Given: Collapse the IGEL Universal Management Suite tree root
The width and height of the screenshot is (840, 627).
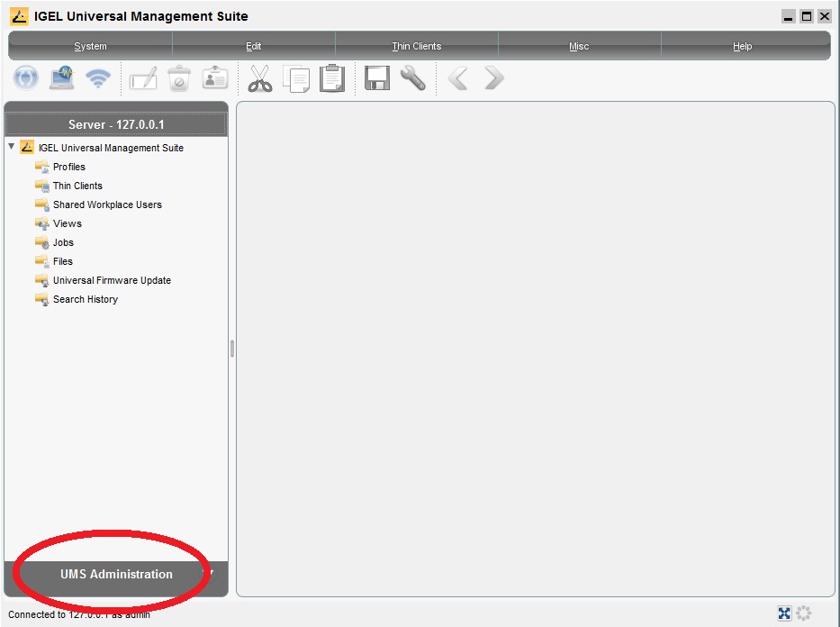Looking at the screenshot, I should 12,147.
